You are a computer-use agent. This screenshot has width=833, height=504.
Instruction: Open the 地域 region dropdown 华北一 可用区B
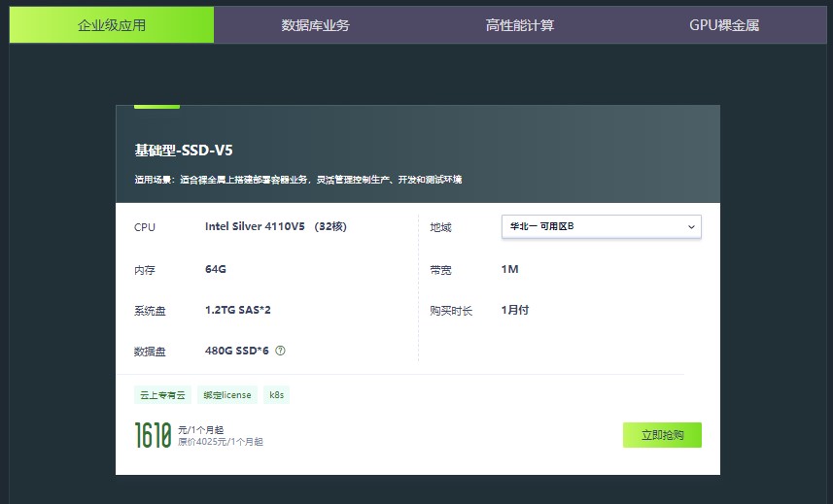click(x=602, y=226)
